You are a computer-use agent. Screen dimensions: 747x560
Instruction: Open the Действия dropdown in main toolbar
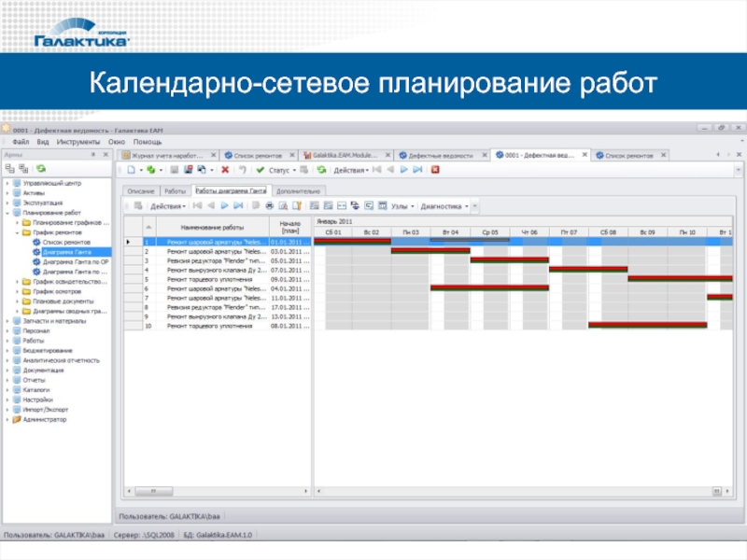point(351,170)
